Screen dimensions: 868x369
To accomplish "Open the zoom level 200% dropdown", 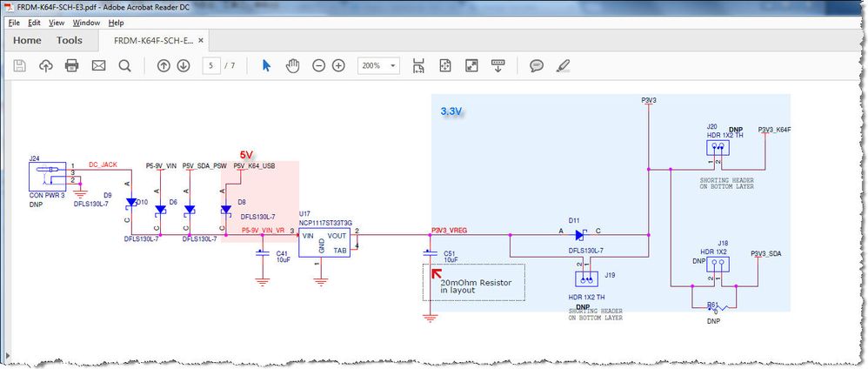I will click(378, 66).
